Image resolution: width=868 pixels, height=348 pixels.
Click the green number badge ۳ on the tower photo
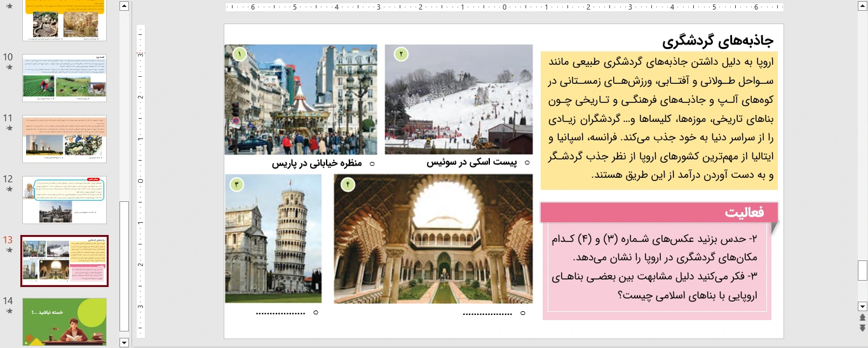tap(236, 185)
